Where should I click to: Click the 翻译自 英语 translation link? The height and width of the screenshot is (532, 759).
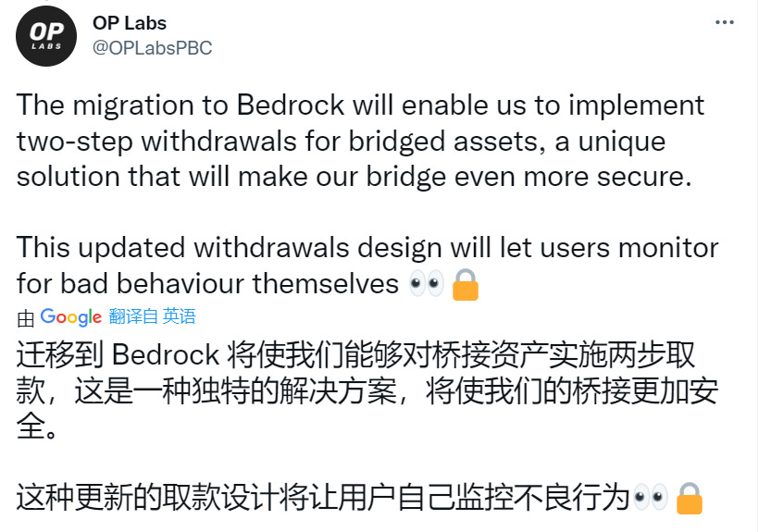click(x=152, y=316)
